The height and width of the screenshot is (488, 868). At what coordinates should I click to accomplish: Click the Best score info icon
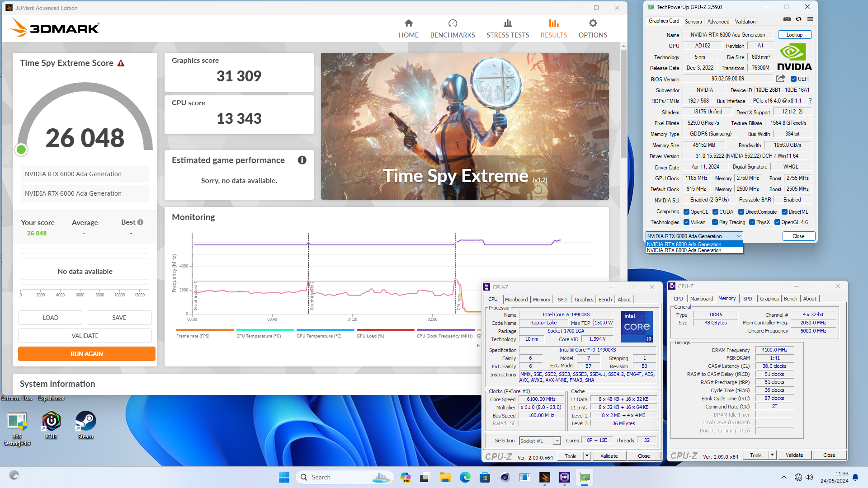(141, 222)
